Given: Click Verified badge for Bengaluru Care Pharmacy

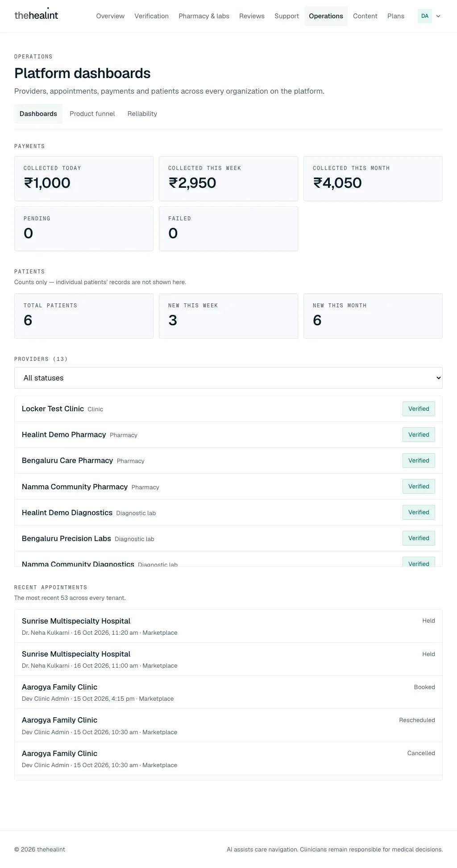Looking at the screenshot, I should coord(419,461).
